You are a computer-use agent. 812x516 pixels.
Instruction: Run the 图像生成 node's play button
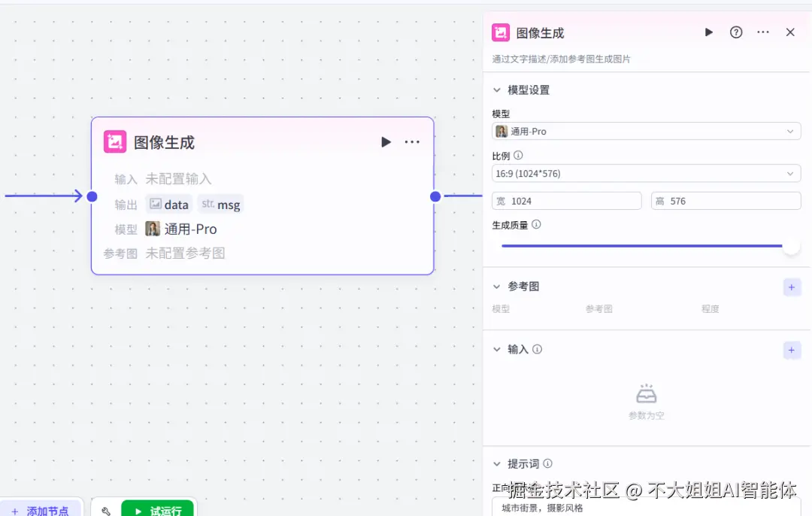pyautogui.click(x=386, y=141)
